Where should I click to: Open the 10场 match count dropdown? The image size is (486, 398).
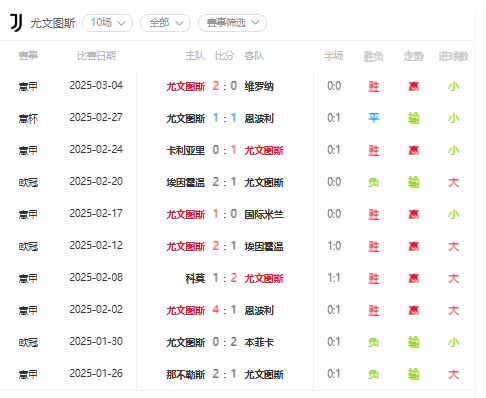(x=107, y=23)
